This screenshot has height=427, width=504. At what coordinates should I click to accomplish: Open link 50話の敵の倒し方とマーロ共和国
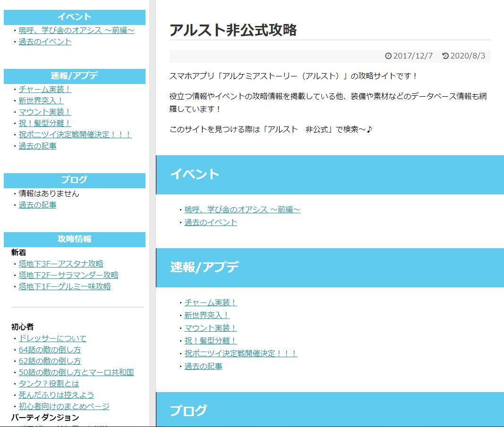pos(76,372)
